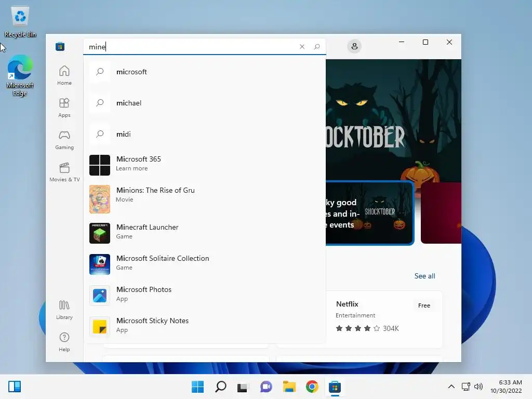Click the Minecraft grass block icon
The height and width of the screenshot is (399, 532).
click(x=100, y=233)
